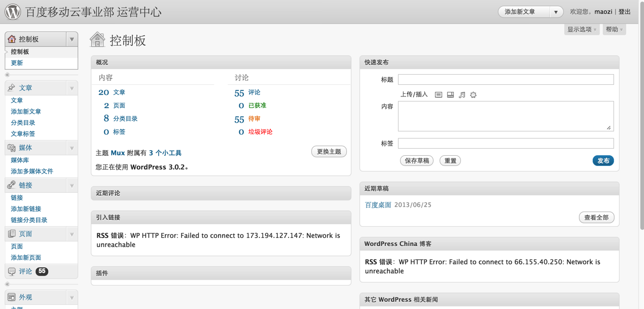Screen dimensions: 644x309
Task: Collapse the 媒体 sidebar section arrow
Action: pyautogui.click(x=72, y=148)
